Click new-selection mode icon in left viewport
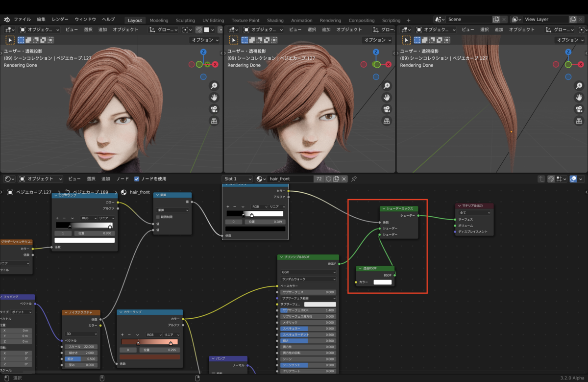Image resolution: width=588 pixels, height=382 pixels. click(x=21, y=40)
